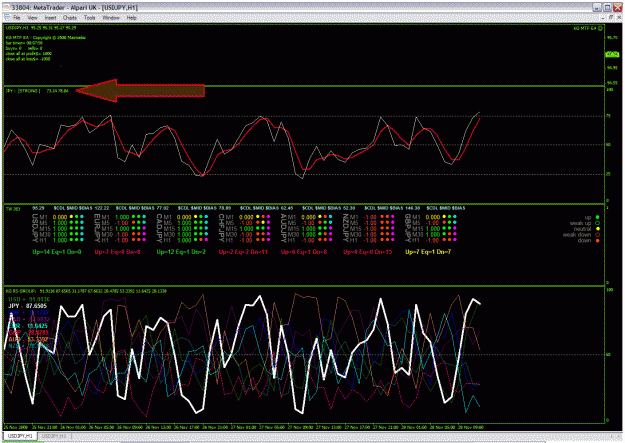
Task: Open the Help menu
Action: click(x=132, y=18)
